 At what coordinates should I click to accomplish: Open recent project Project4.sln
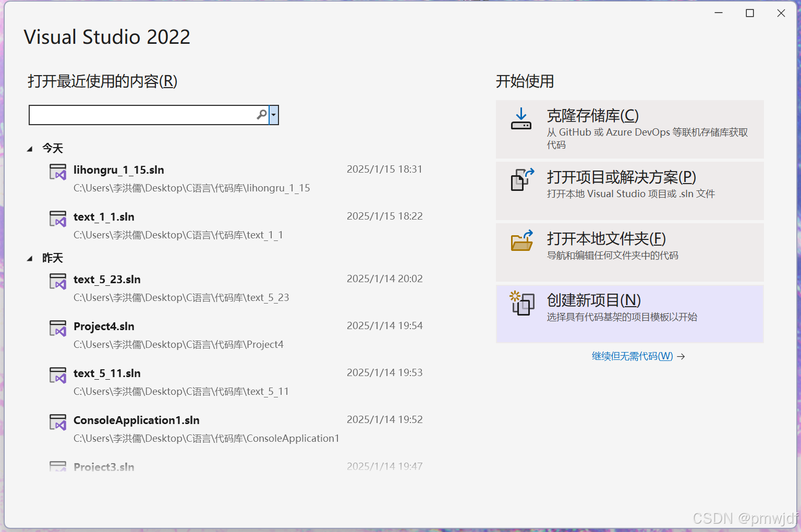pyautogui.click(x=104, y=326)
